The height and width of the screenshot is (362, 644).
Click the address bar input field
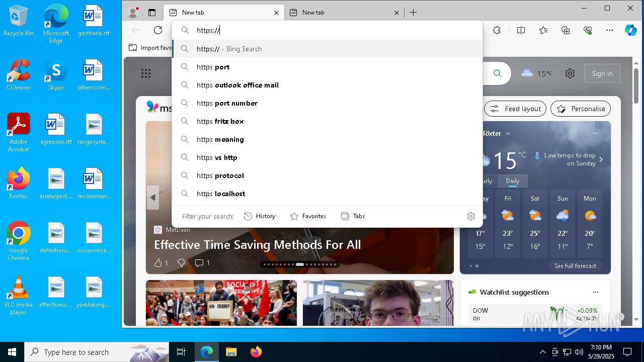(327, 30)
